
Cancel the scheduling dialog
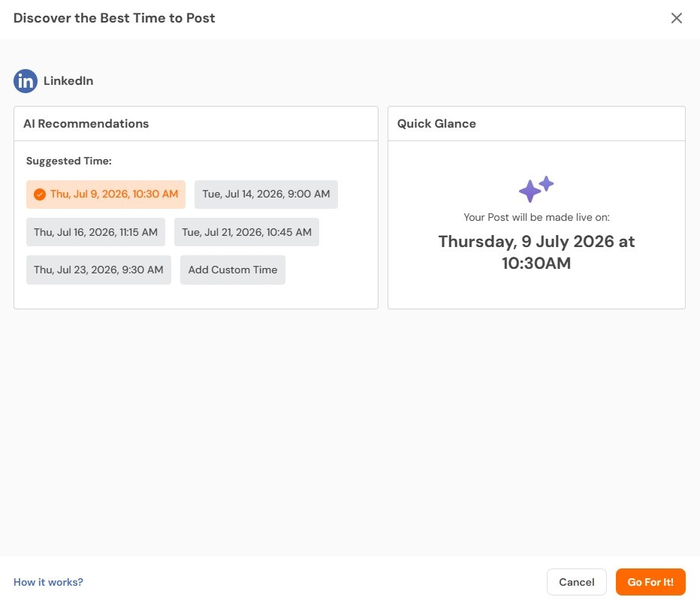tap(576, 582)
